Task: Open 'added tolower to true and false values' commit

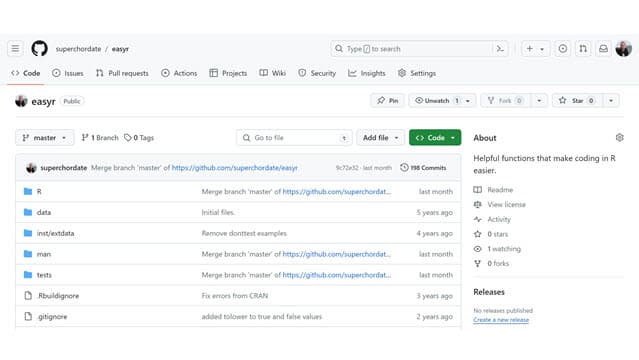Action: point(262,316)
